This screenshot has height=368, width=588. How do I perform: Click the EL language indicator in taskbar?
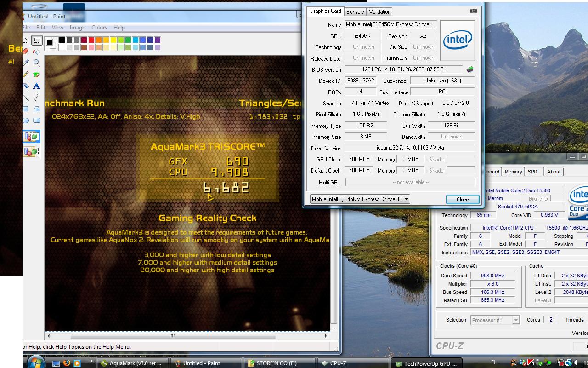coord(494,362)
